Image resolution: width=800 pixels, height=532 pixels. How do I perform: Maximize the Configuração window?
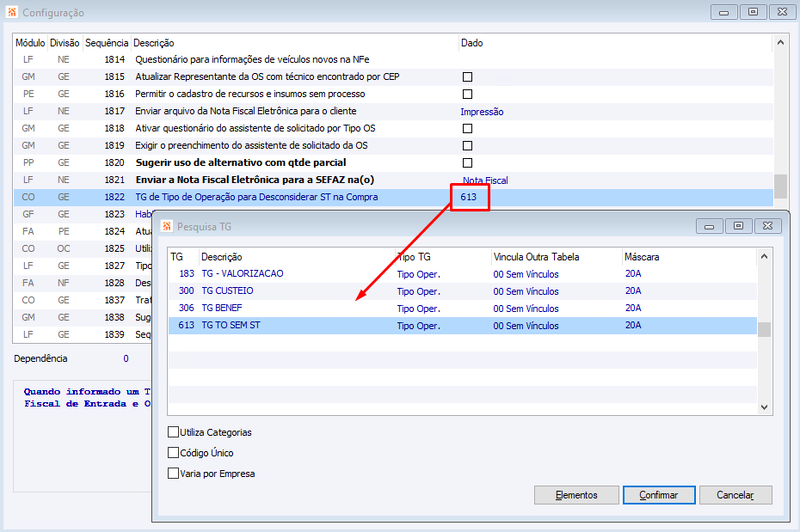coord(753,12)
